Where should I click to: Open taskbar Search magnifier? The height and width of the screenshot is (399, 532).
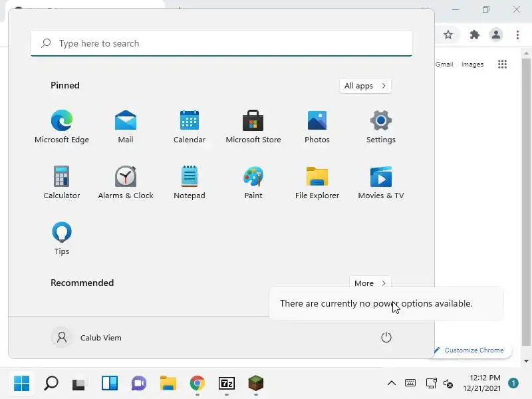(x=51, y=384)
